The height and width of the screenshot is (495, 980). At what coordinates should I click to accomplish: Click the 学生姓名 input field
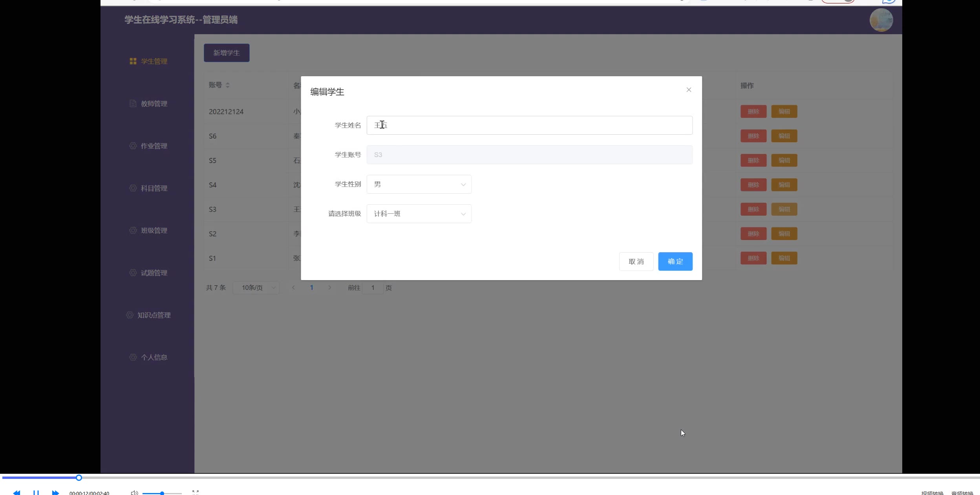tap(529, 125)
